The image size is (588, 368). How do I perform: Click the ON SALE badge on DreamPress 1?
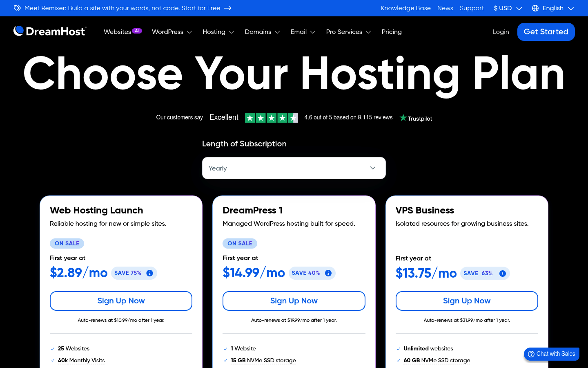pos(240,243)
